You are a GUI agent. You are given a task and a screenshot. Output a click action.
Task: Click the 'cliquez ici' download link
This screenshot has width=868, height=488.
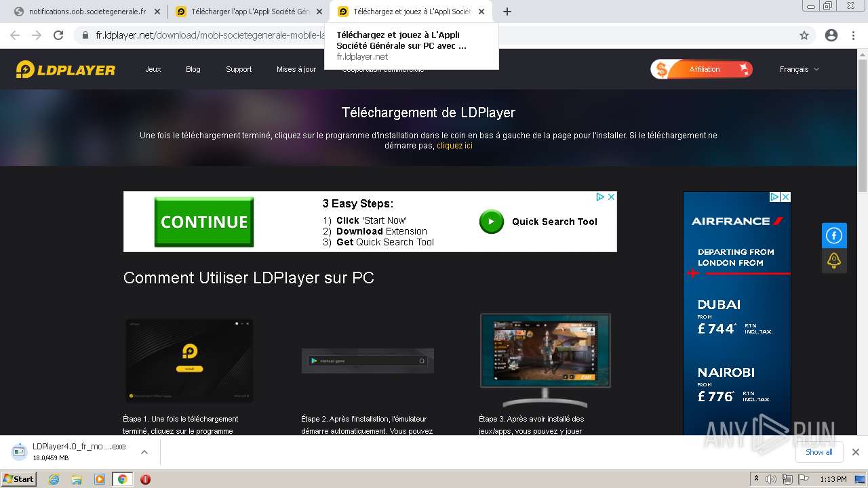(x=454, y=146)
